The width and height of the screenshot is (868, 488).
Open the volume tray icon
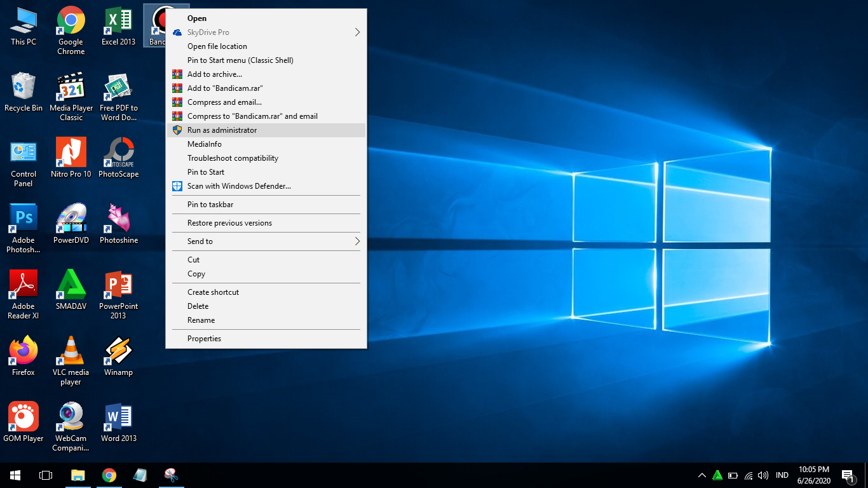pos(763,475)
